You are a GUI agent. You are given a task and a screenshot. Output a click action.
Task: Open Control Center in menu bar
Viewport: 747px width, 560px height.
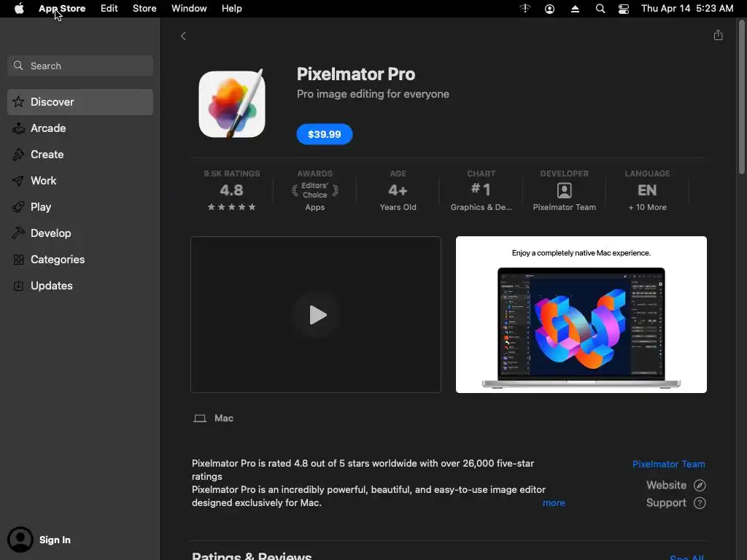[x=624, y=9]
